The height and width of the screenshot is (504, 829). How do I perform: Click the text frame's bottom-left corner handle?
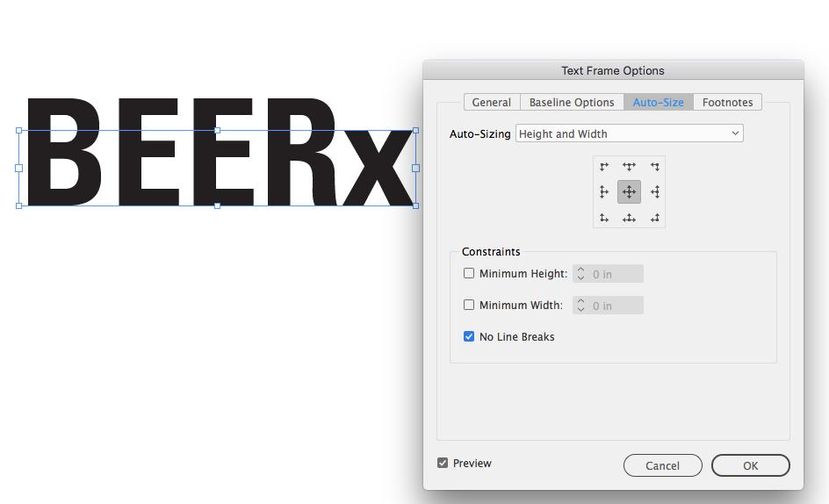(x=19, y=205)
